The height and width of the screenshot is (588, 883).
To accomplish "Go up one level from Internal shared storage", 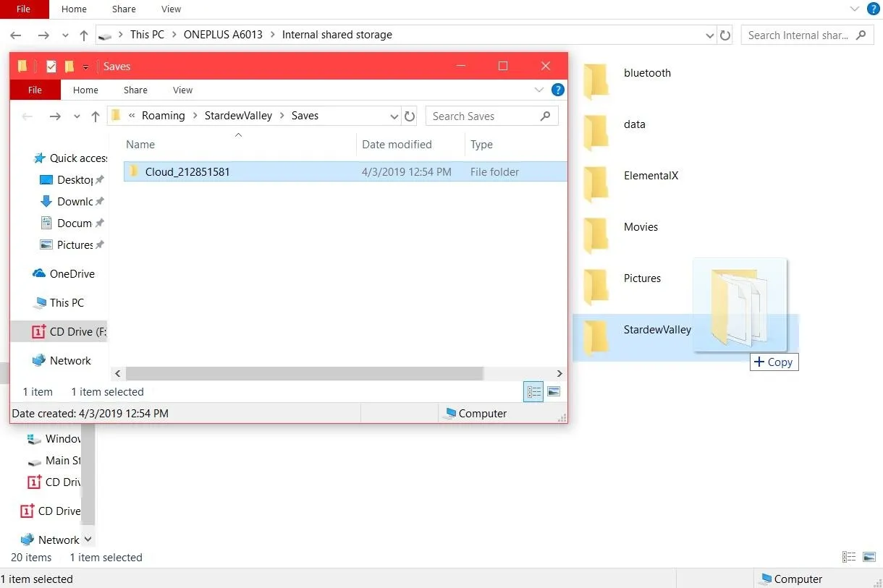I will 84,35.
